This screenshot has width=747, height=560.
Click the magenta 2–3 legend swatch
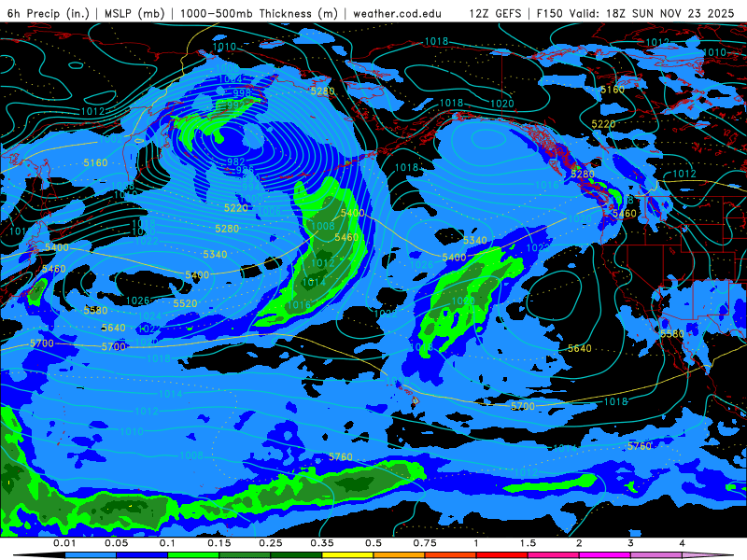(605, 555)
